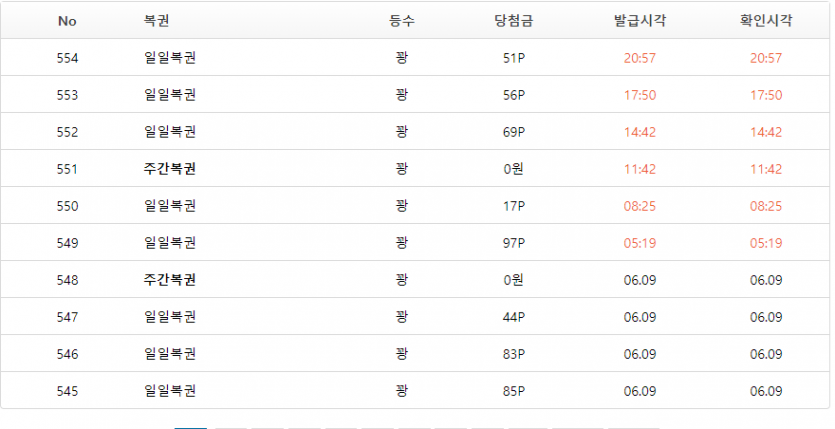
Task: Click the 44P prize amount
Action: tap(514, 317)
